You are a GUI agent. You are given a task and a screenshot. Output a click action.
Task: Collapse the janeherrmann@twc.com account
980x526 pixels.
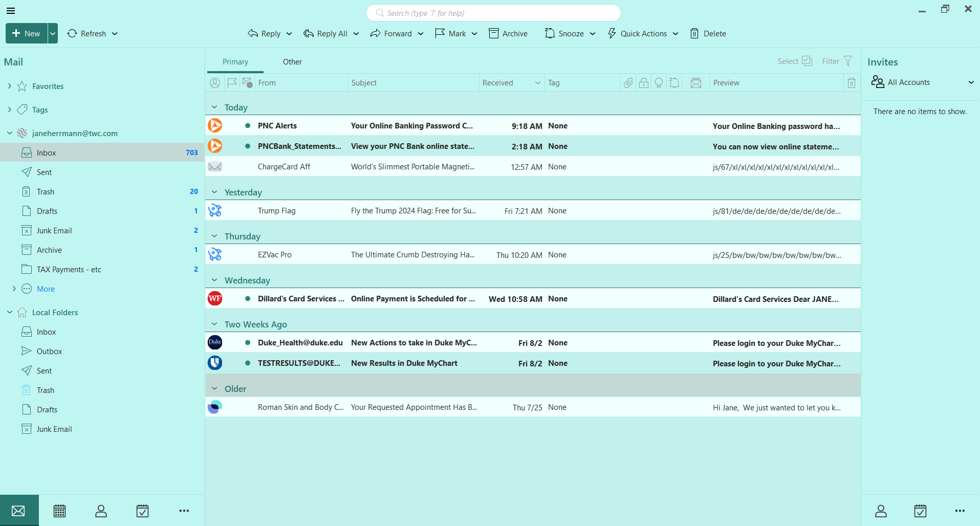[x=10, y=133]
